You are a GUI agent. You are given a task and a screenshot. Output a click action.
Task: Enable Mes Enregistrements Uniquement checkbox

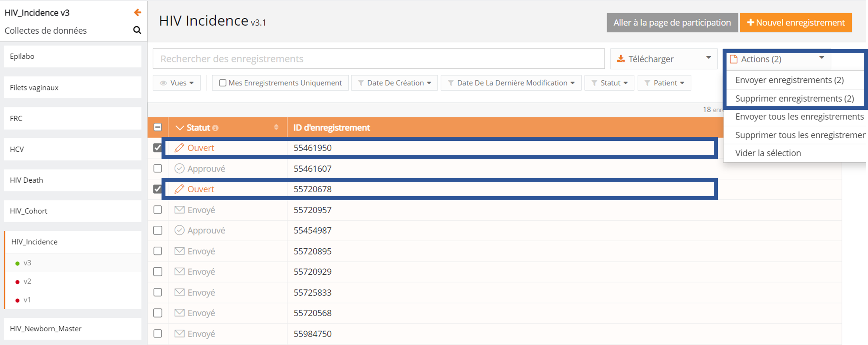click(223, 83)
